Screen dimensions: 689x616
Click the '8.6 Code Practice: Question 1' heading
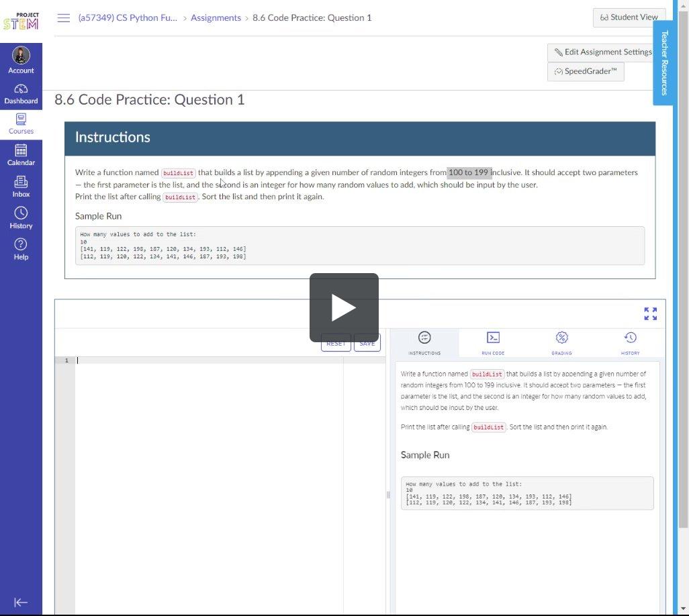click(x=149, y=100)
